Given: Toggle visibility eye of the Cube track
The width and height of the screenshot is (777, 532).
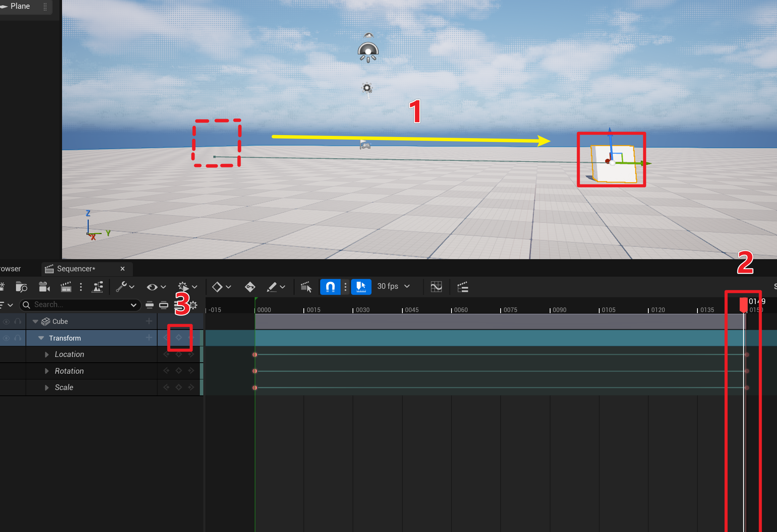Looking at the screenshot, I should point(6,322).
